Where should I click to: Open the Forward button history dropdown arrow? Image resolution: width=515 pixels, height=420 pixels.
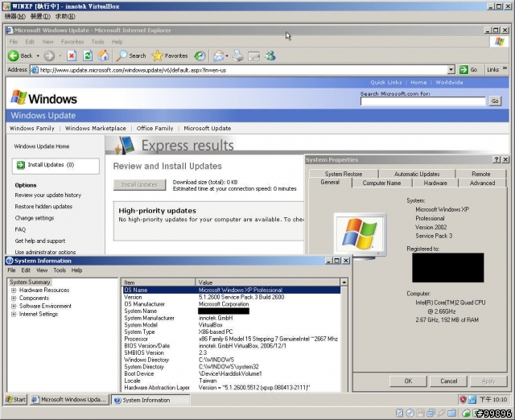60,56
